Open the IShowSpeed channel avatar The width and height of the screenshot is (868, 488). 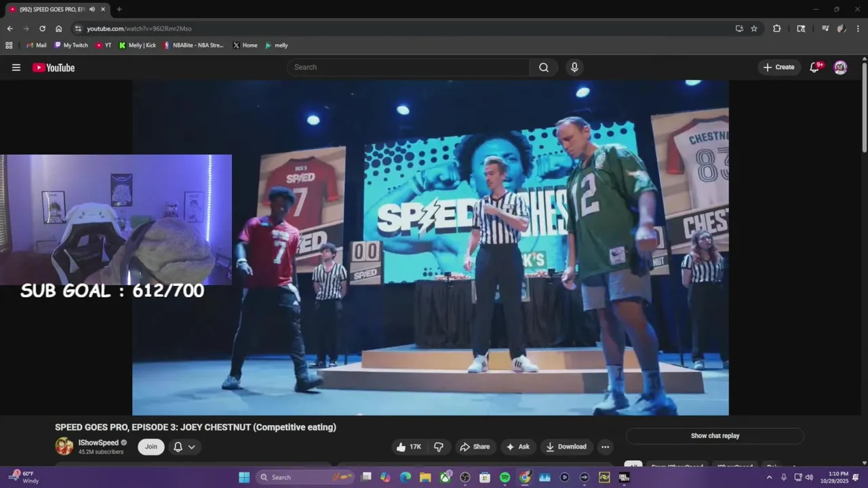(x=64, y=446)
